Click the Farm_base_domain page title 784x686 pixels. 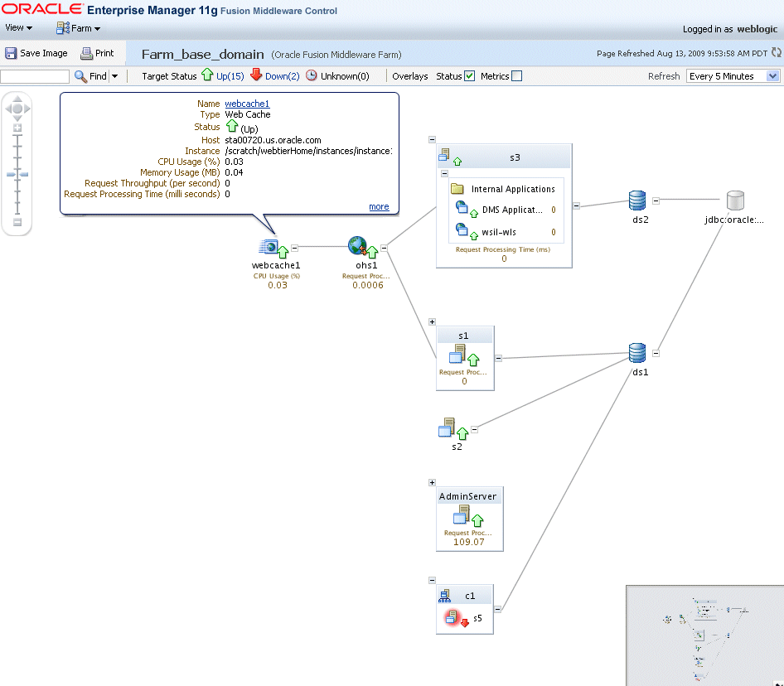tap(202, 54)
